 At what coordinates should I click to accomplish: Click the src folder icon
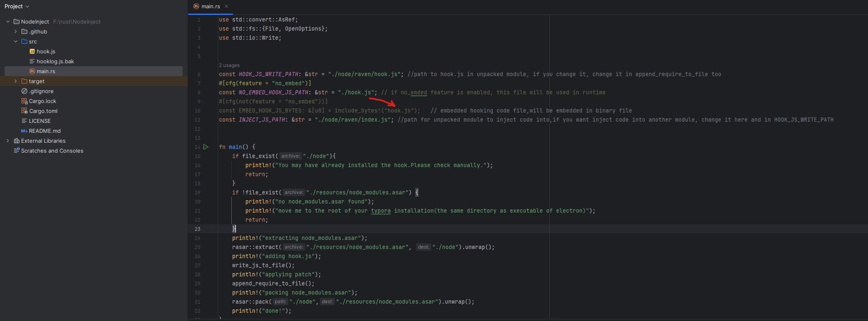coord(24,41)
